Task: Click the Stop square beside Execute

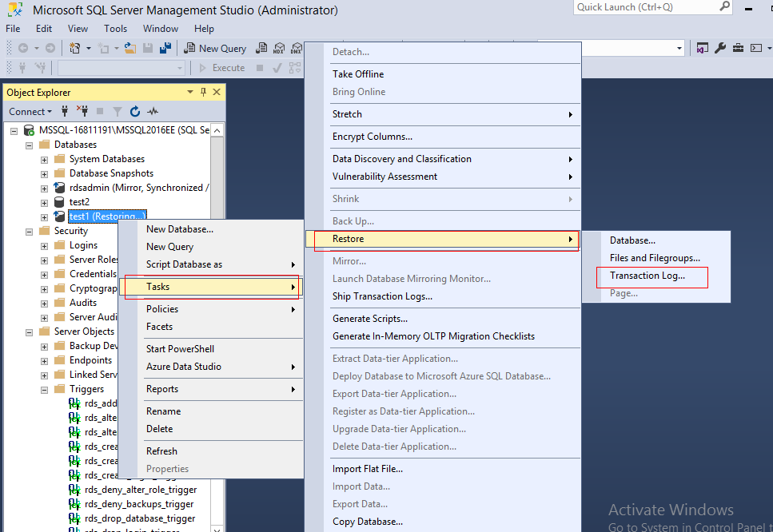Action: (x=260, y=68)
